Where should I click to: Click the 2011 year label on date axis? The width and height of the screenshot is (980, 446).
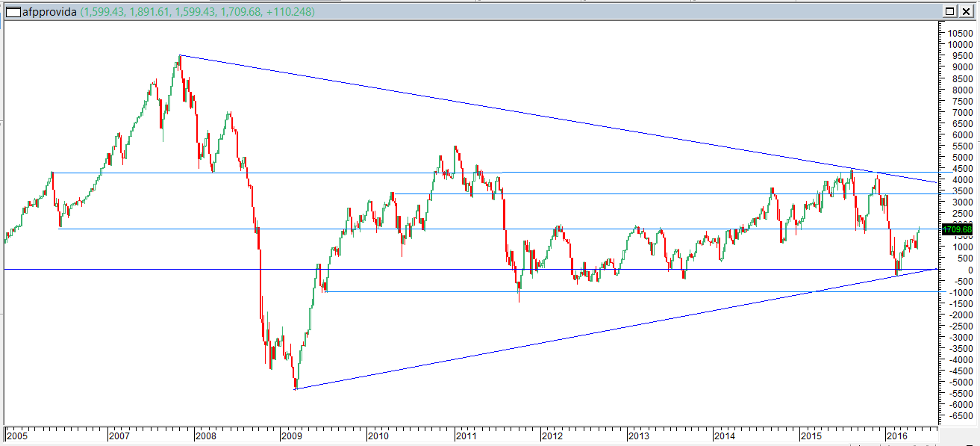pyautogui.click(x=466, y=435)
